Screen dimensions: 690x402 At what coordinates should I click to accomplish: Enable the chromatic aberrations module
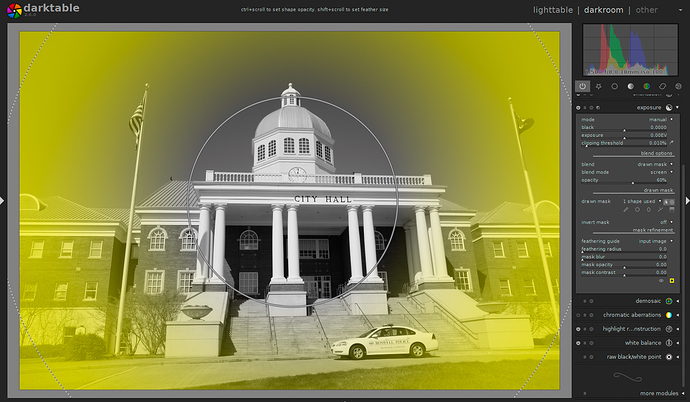(578, 315)
